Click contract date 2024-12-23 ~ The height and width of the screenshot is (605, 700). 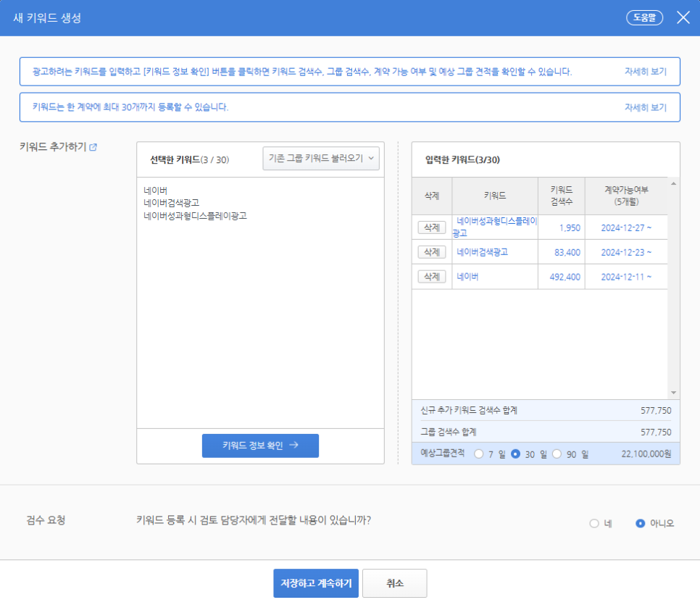click(626, 252)
